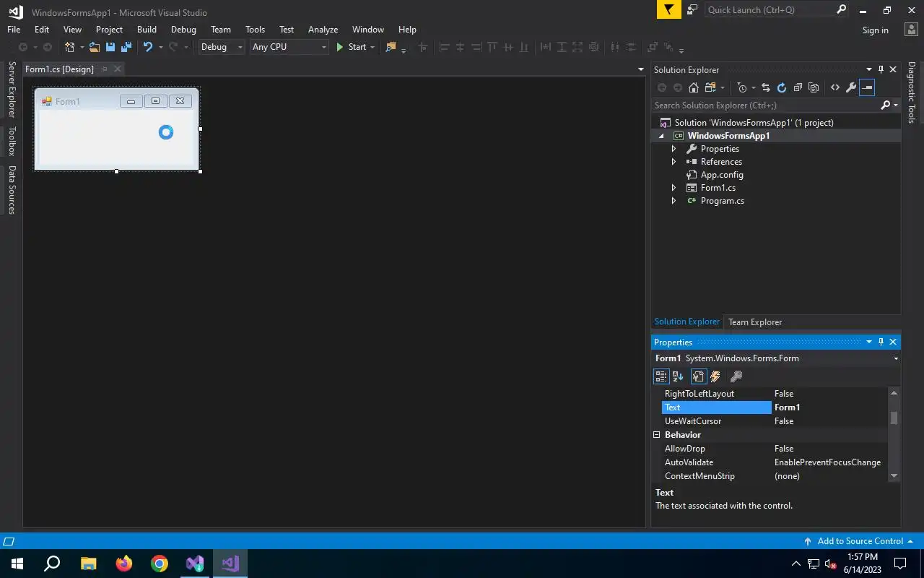This screenshot has height=578, width=924.
Task: Open the Debug menu
Action: pyautogui.click(x=183, y=30)
